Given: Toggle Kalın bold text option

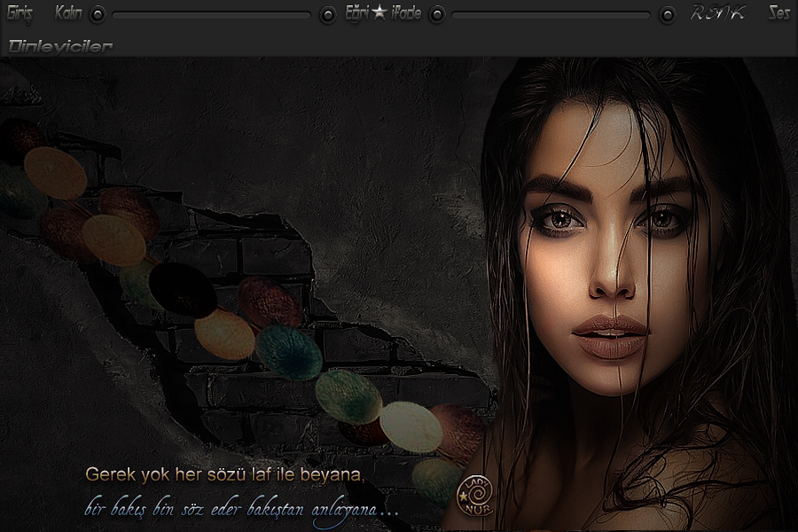Looking at the screenshot, I should point(68,13).
